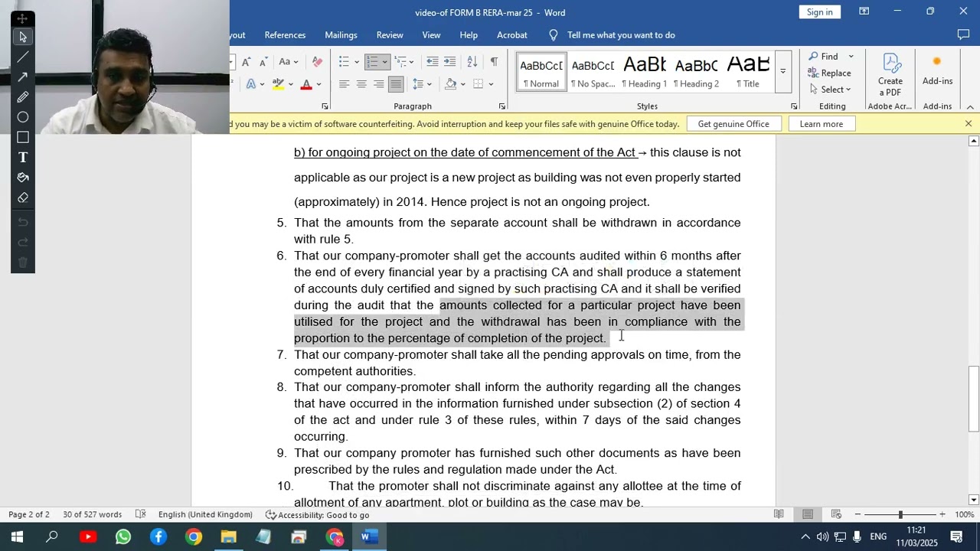The image size is (980, 551).
Task: Expand the Styles gallery More arrow
Action: (782, 71)
